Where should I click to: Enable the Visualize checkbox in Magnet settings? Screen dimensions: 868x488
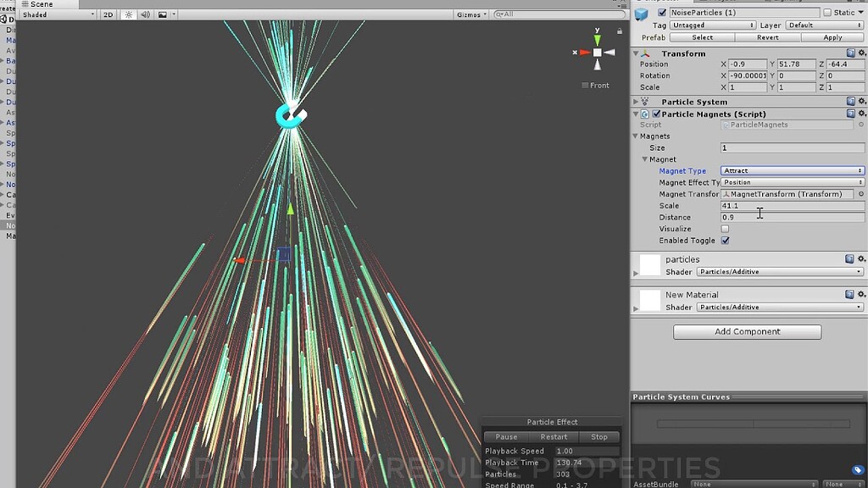pyautogui.click(x=726, y=229)
